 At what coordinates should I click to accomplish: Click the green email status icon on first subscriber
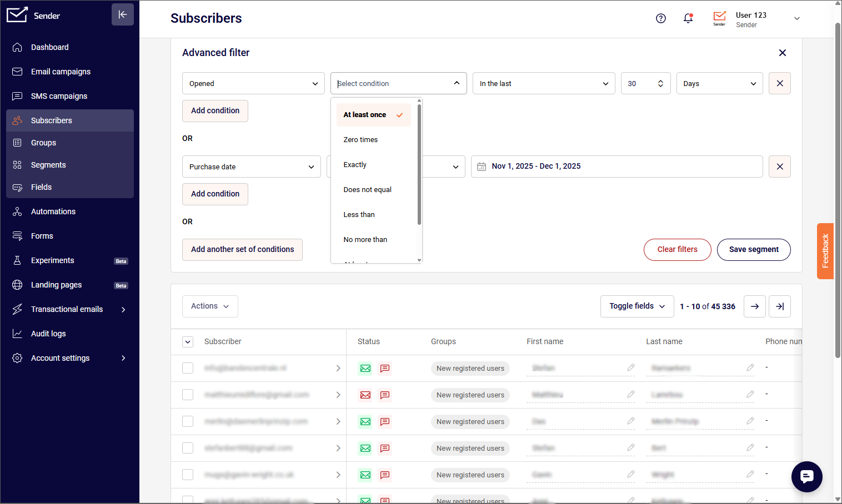click(365, 368)
